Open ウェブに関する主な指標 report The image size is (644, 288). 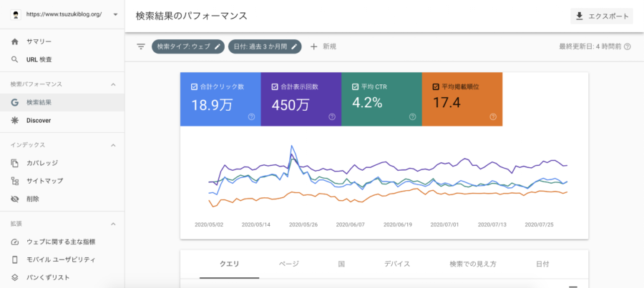pyautogui.click(x=62, y=242)
